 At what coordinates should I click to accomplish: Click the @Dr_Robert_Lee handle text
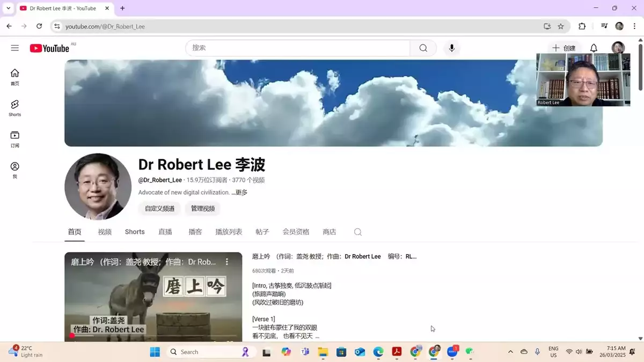pyautogui.click(x=160, y=180)
